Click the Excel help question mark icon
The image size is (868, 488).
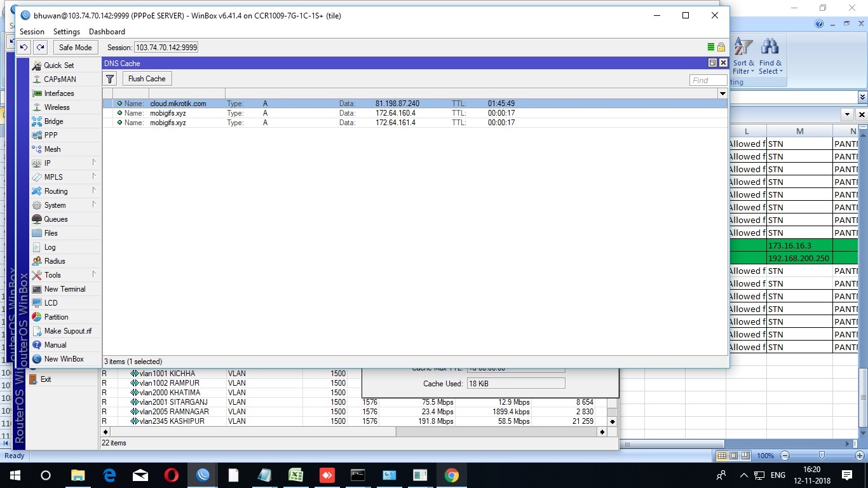[819, 24]
